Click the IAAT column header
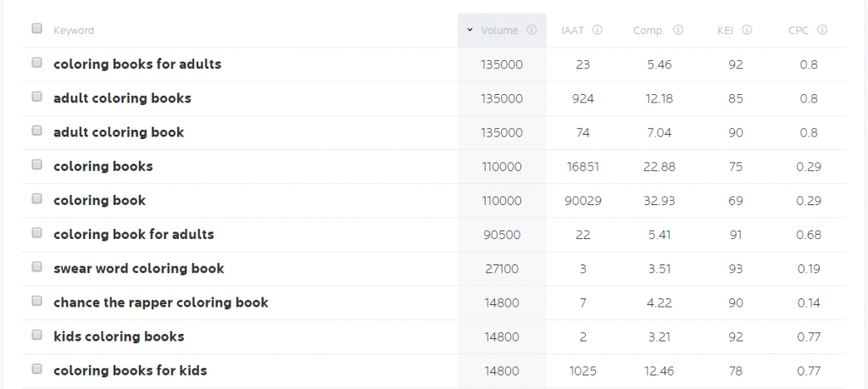 (x=572, y=31)
